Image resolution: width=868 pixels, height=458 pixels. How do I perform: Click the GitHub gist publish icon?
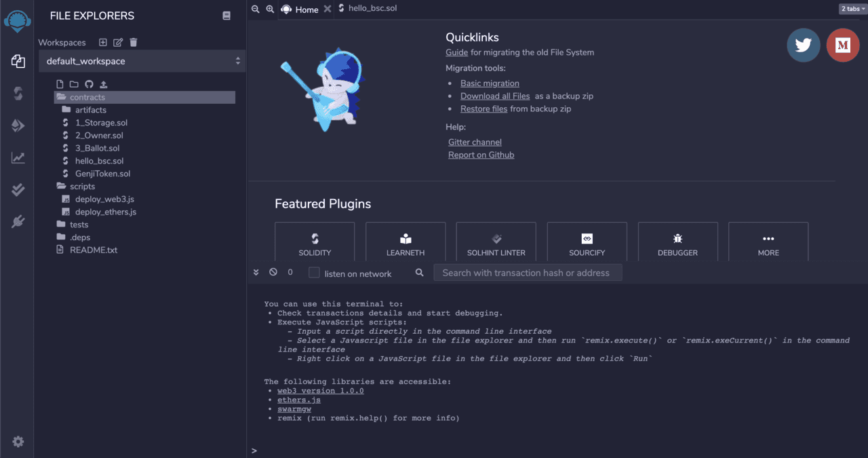tap(89, 84)
